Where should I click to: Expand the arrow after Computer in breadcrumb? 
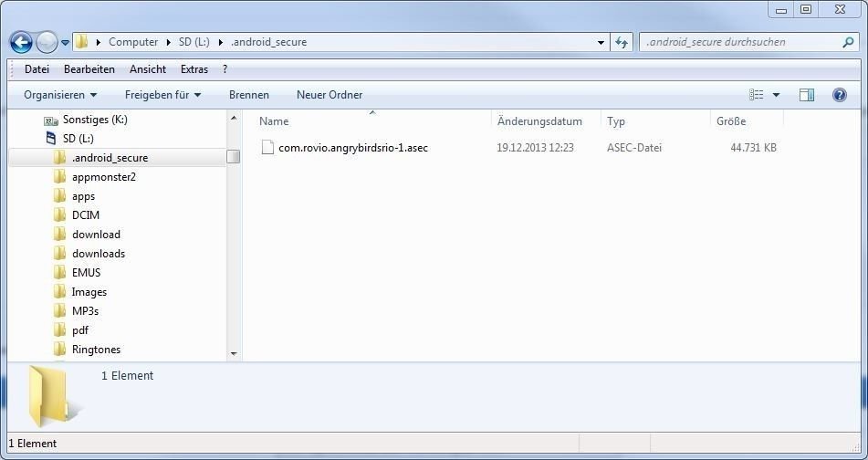(170, 42)
